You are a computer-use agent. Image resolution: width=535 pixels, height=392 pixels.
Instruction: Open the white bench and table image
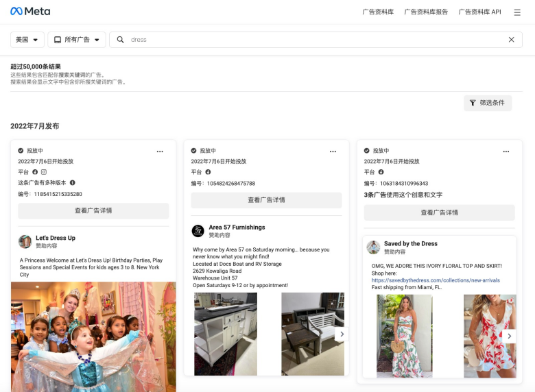313,334
